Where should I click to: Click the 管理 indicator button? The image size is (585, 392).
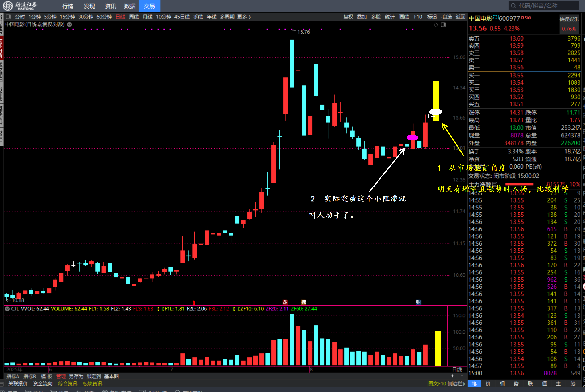(x=61, y=376)
